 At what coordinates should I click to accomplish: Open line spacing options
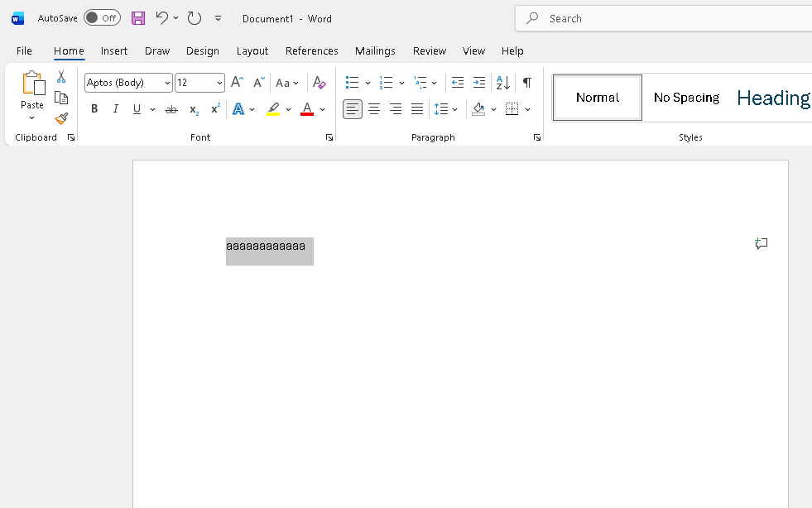pos(446,109)
